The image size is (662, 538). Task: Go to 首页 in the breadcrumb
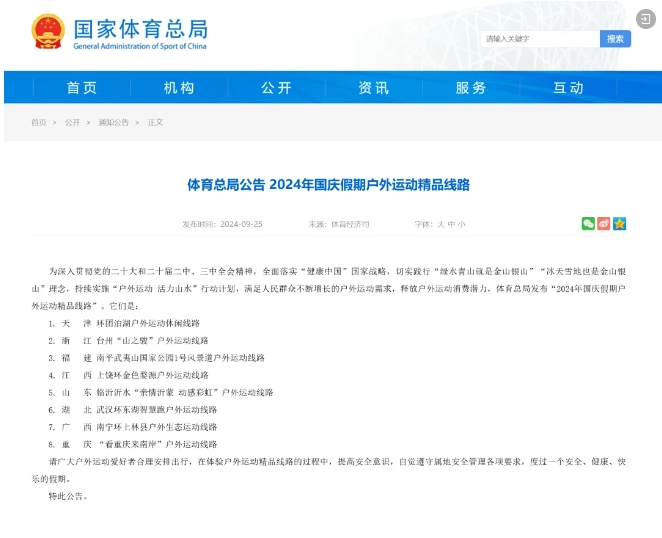39,122
